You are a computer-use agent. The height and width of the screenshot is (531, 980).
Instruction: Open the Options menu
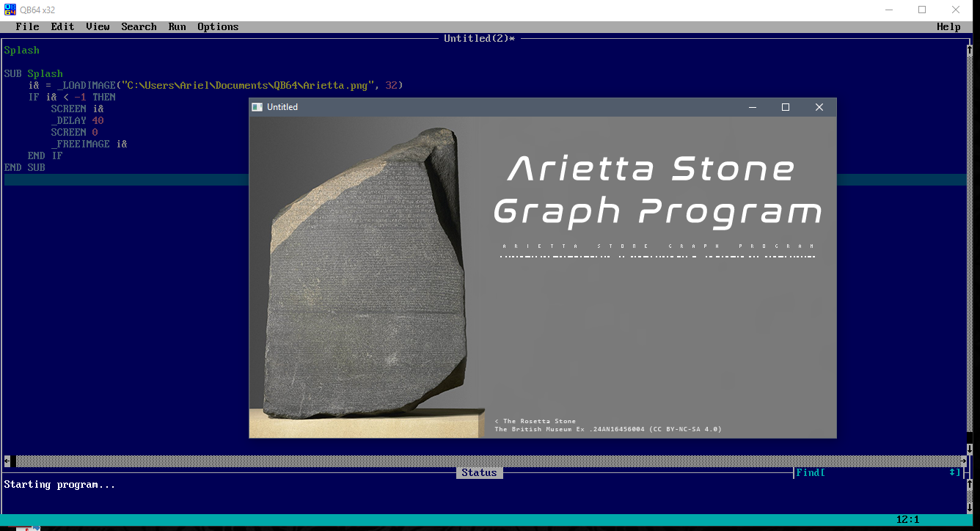click(x=218, y=26)
